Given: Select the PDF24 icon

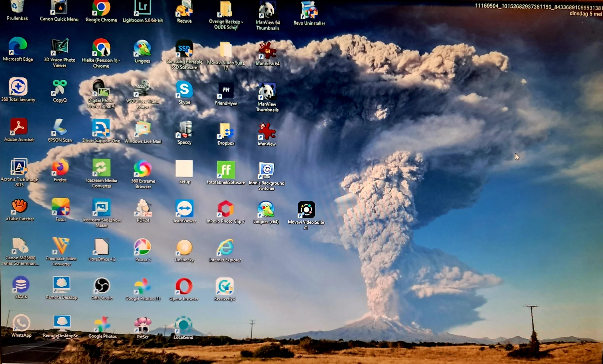Looking at the screenshot, I should 143,208.
